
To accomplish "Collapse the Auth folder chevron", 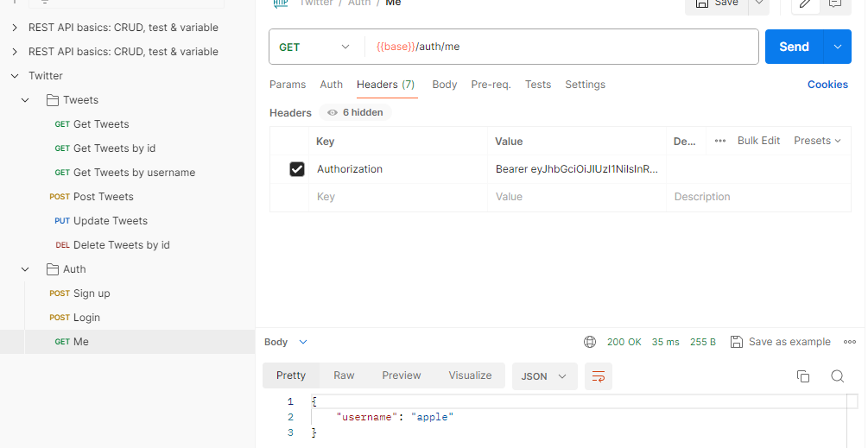I will click(x=25, y=269).
